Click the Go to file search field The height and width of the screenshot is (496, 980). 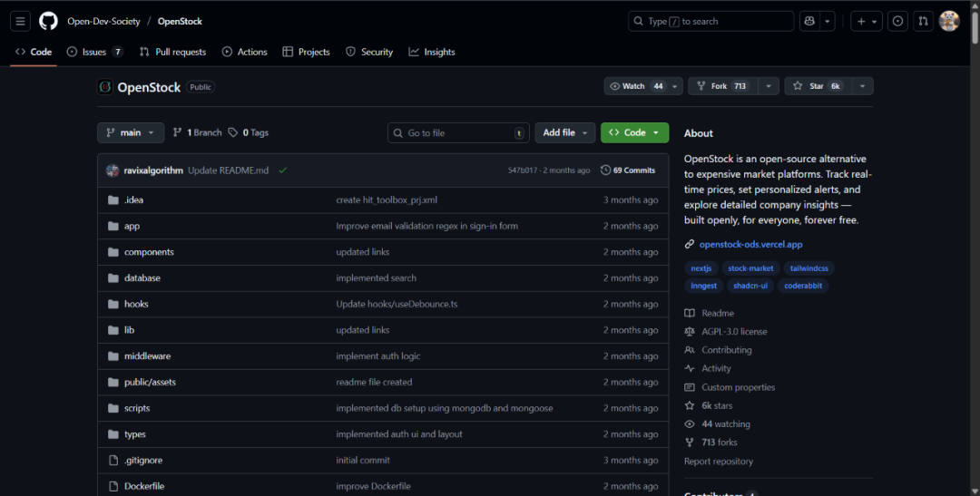[x=459, y=132]
